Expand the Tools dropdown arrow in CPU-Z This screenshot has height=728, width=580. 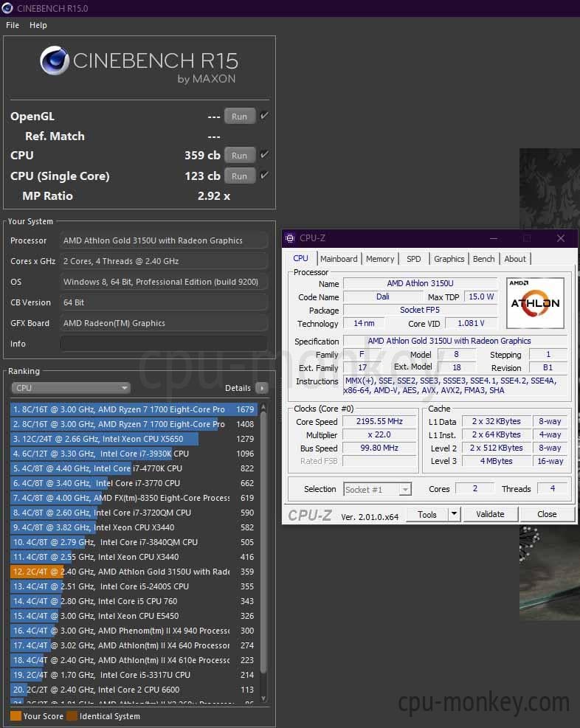(x=454, y=514)
